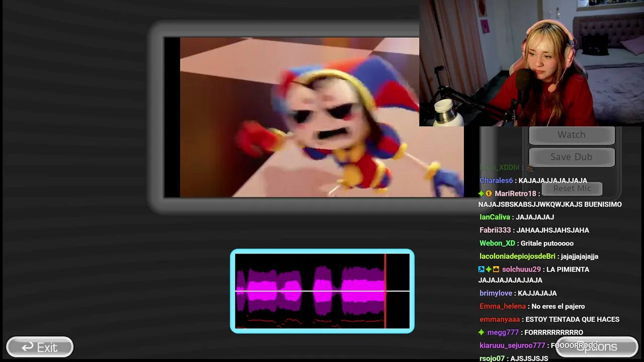Click the blue badge beside solchuuu29
644x362 pixels.
click(481, 269)
